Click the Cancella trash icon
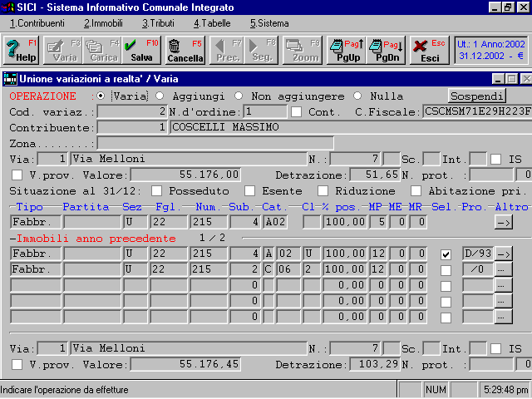This screenshot has width=532, height=399. click(x=185, y=50)
